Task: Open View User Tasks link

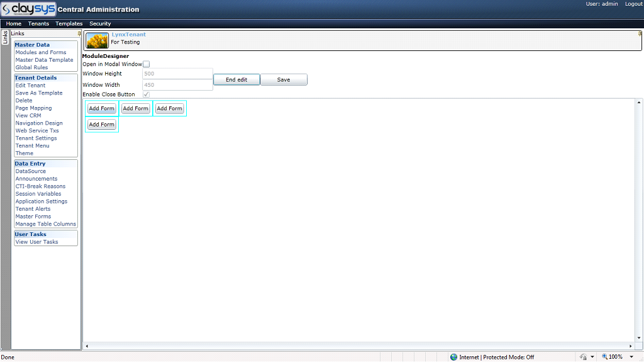Action: [36, 242]
